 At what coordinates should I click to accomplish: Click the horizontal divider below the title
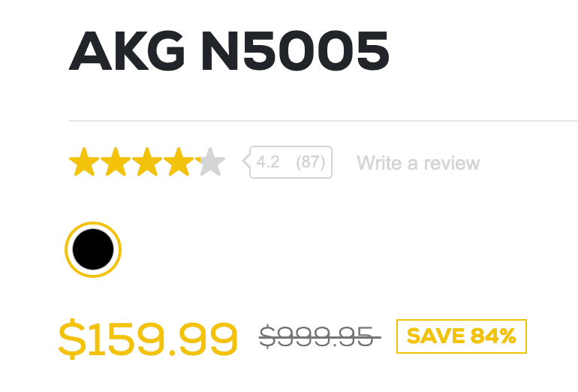323,120
